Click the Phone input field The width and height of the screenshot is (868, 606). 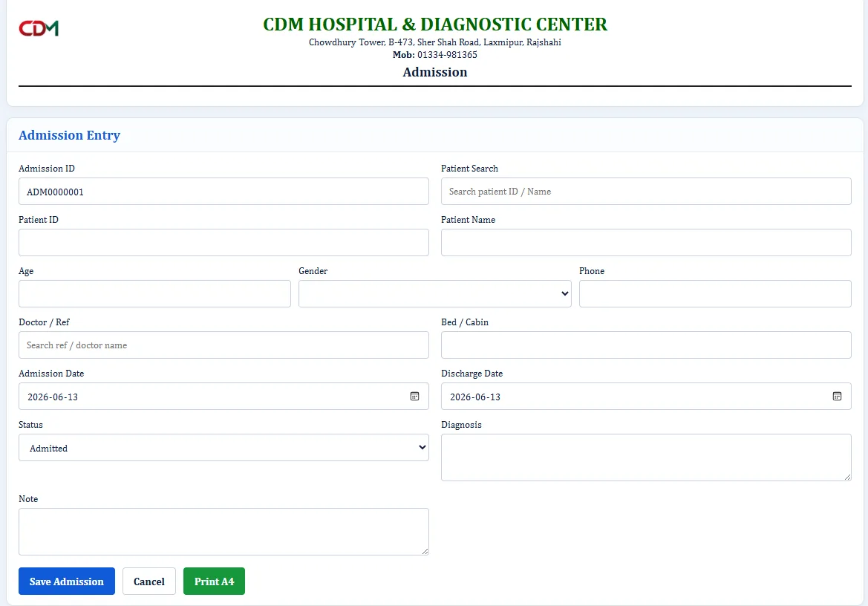click(x=715, y=293)
